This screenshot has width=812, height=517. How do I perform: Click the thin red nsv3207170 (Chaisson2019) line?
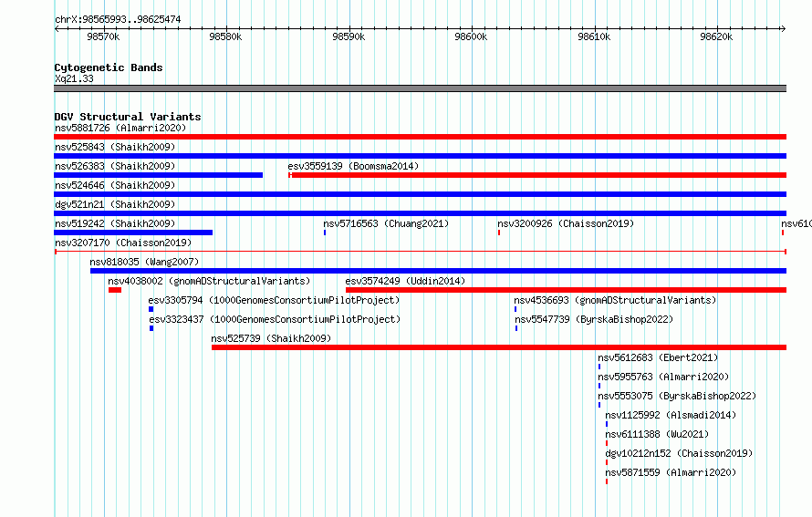pos(421,252)
